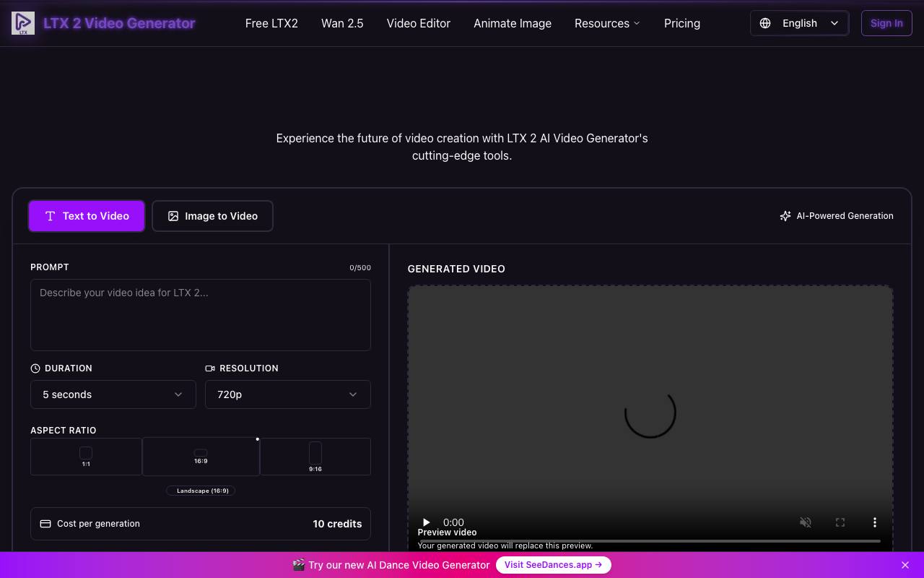Select the 9:16 aspect ratio
The width and height of the screenshot is (924, 578).
pos(315,457)
